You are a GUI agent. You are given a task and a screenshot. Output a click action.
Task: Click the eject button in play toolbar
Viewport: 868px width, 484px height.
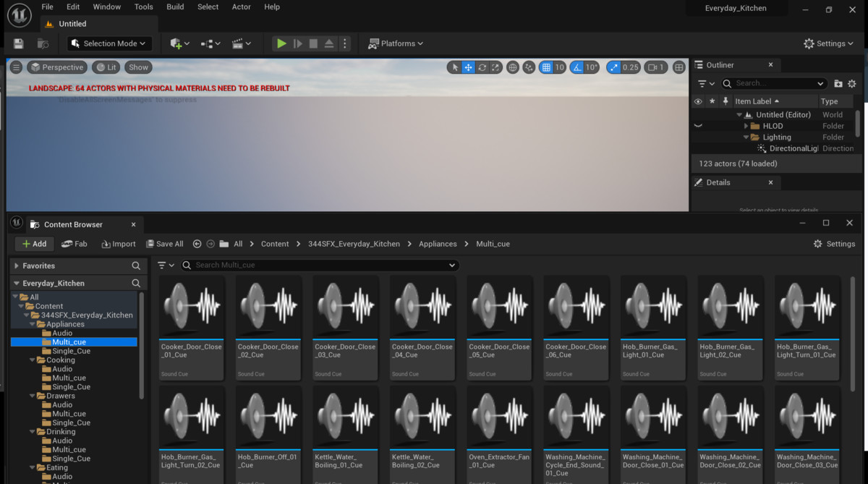tap(329, 43)
